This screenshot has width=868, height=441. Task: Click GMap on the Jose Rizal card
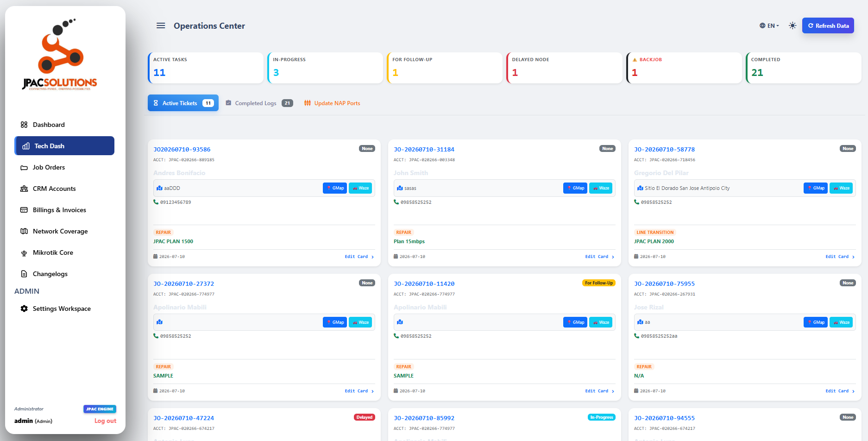click(x=816, y=322)
